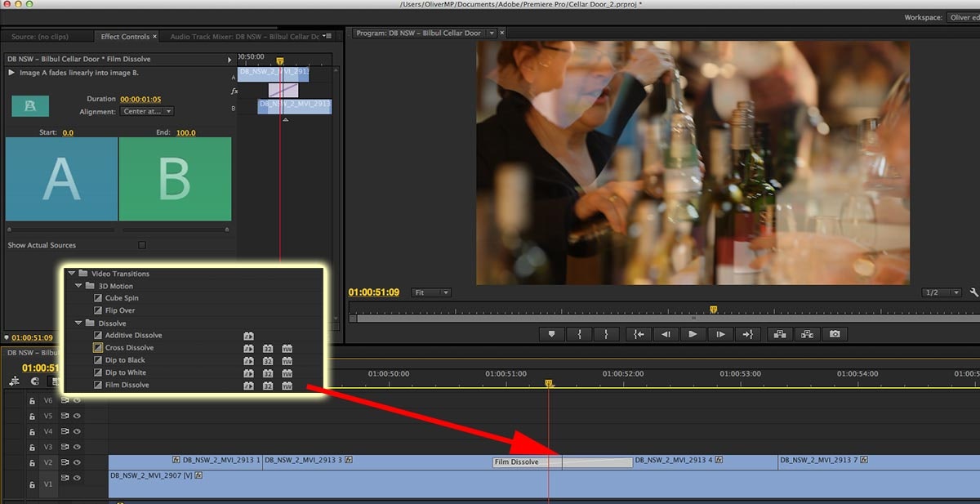Toggle the lock on track V4
This screenshot has height=504, width=980.
click(x=33, y=431)
